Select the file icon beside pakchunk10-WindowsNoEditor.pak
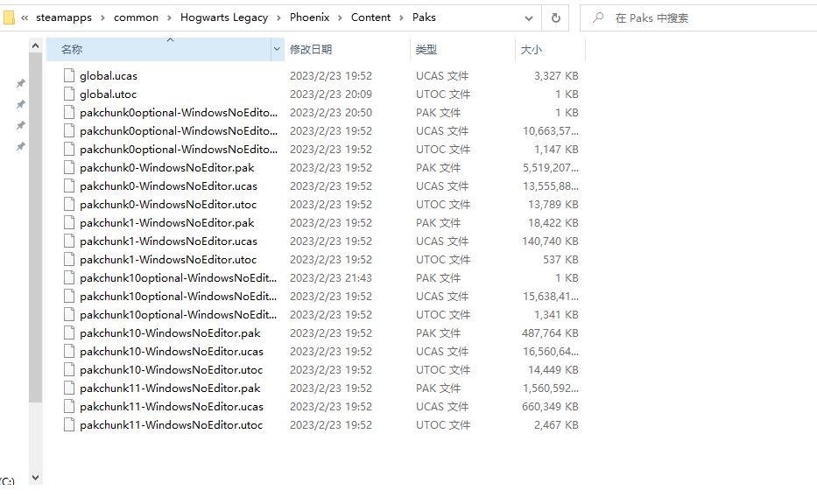 click(x=69, y=332)
